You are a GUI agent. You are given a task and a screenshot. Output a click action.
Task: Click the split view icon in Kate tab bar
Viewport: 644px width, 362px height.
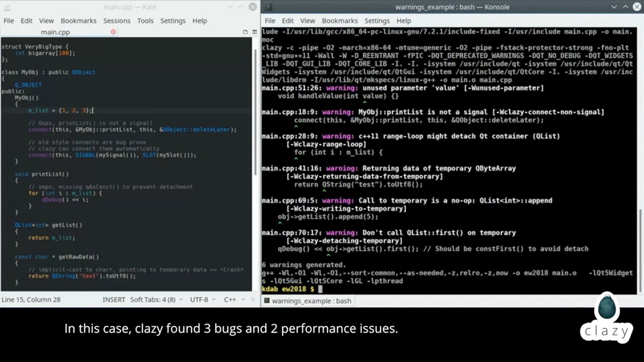[x=254, y=32]
